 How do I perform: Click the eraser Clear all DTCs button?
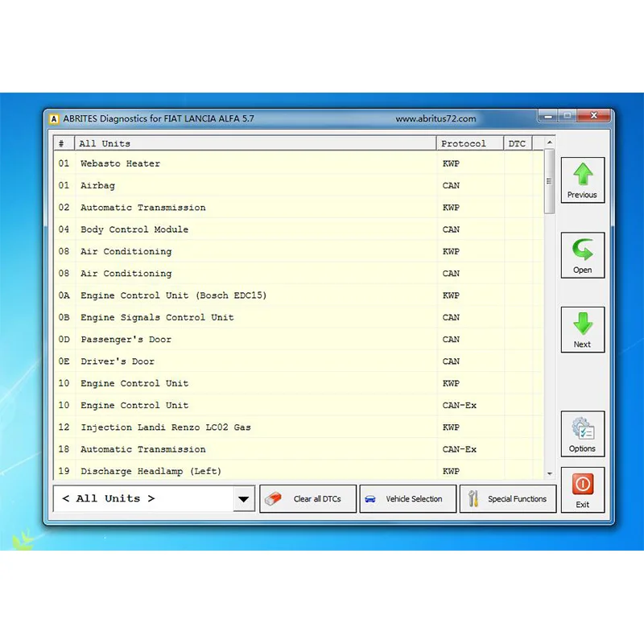[308, 498]
